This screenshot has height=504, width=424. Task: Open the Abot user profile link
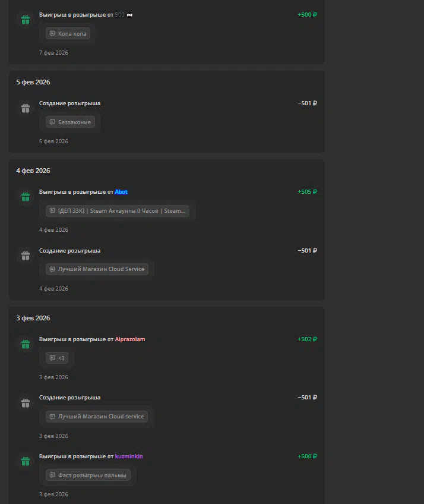pyautogui.click(x=121, y=192)
